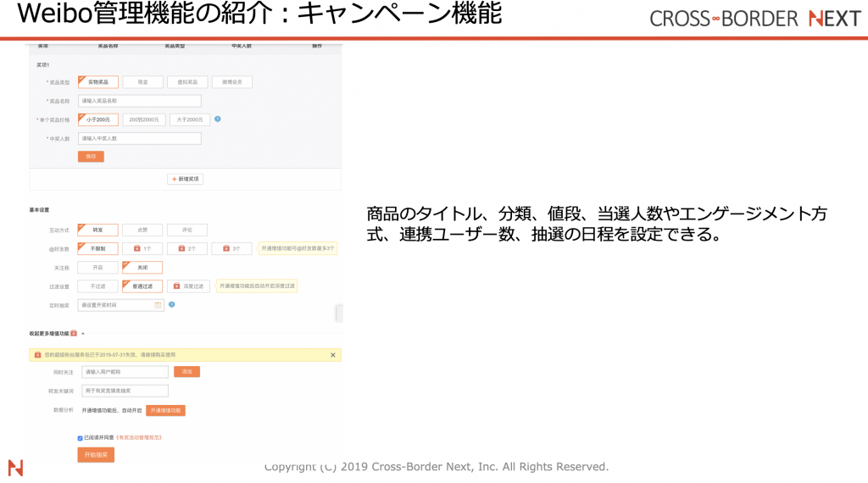Screen dimensions: 868x483
Task: Select 实物奖品 prize type option
Action: [98, 82]
